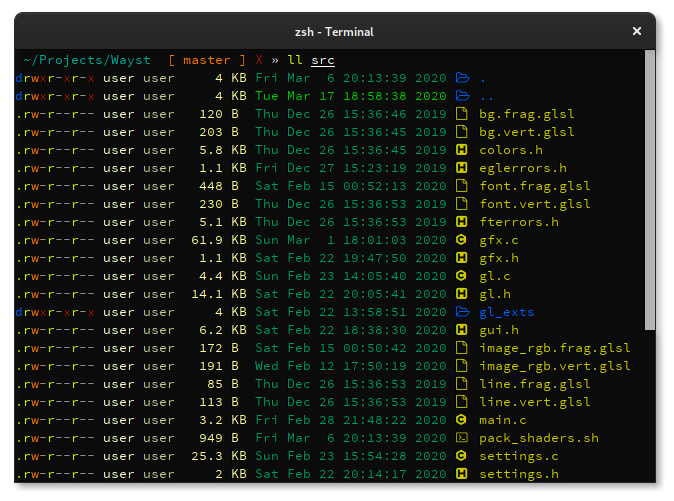Click the 949 B size of pack_shaders.sh
This screenshot has width=674, height=501.
tap(219, 438)
